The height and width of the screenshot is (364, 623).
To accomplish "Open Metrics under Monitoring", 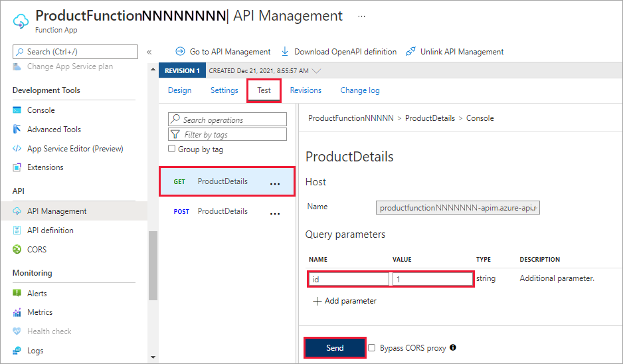I will pos(40,312).
